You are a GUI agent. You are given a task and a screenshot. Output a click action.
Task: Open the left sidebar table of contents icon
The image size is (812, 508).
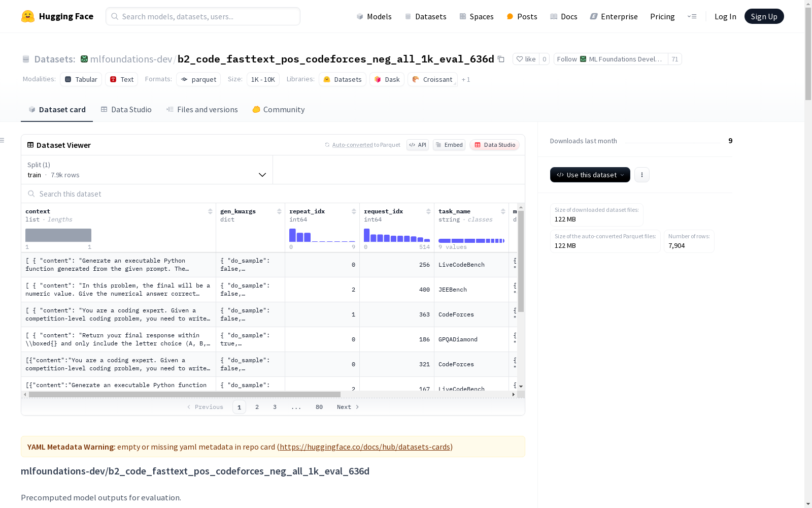(2, 140)
